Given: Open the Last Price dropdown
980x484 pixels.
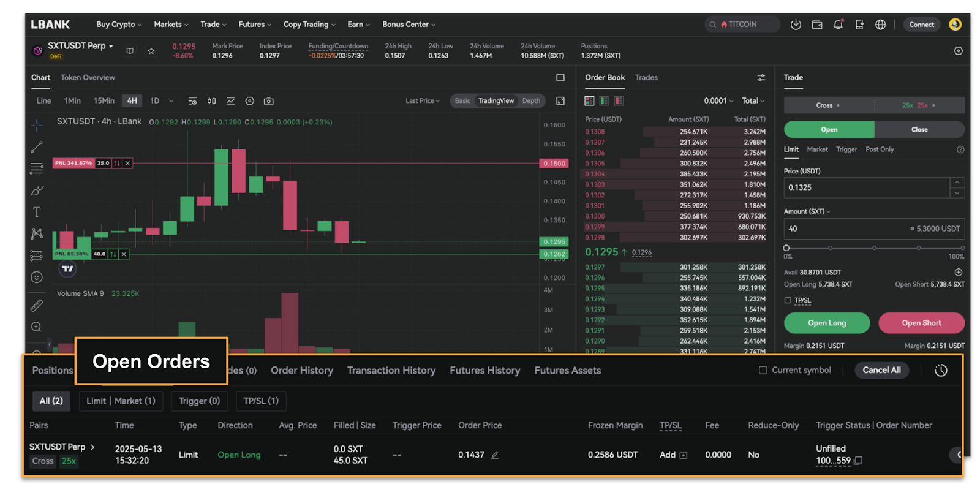Looking at the screenshot, I should pyautogui.click(x=423, y=101).
